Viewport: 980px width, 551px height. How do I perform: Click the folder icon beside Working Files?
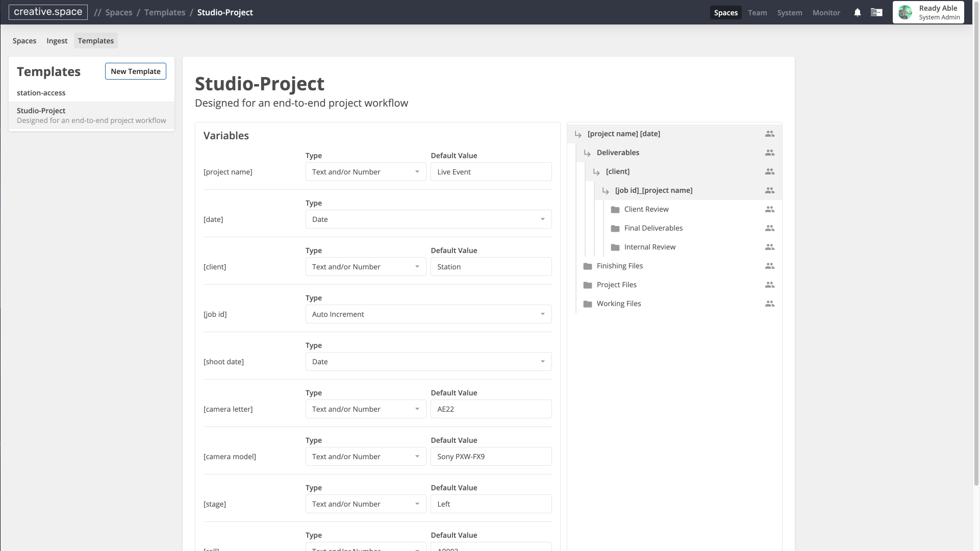coord(587,304)
